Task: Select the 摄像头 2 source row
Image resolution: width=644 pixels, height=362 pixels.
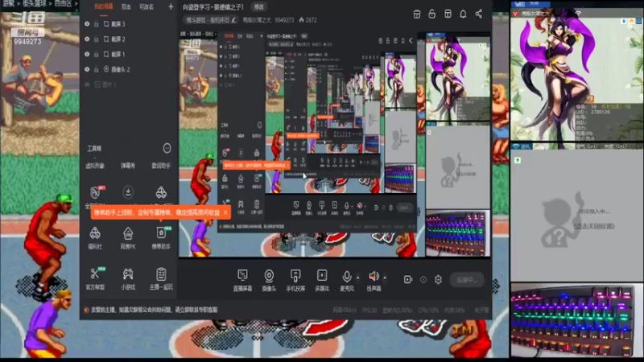Action: (129, 69)
